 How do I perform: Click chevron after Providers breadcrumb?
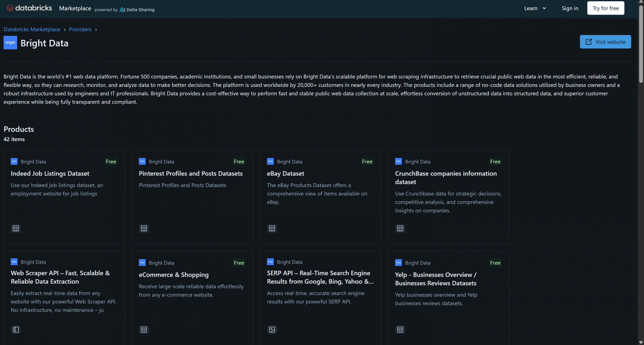(x=96, y=30)
